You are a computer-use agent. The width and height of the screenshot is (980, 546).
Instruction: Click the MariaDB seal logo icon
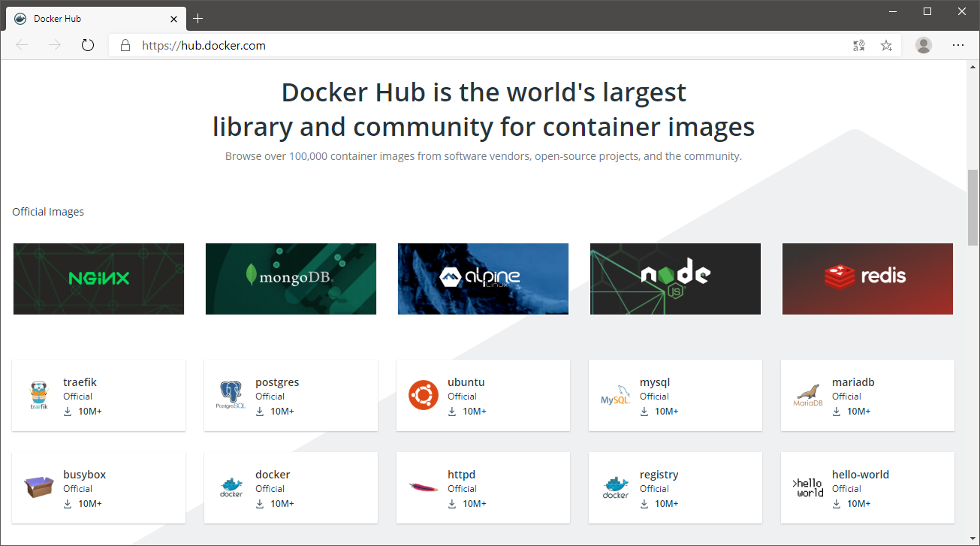808,395
